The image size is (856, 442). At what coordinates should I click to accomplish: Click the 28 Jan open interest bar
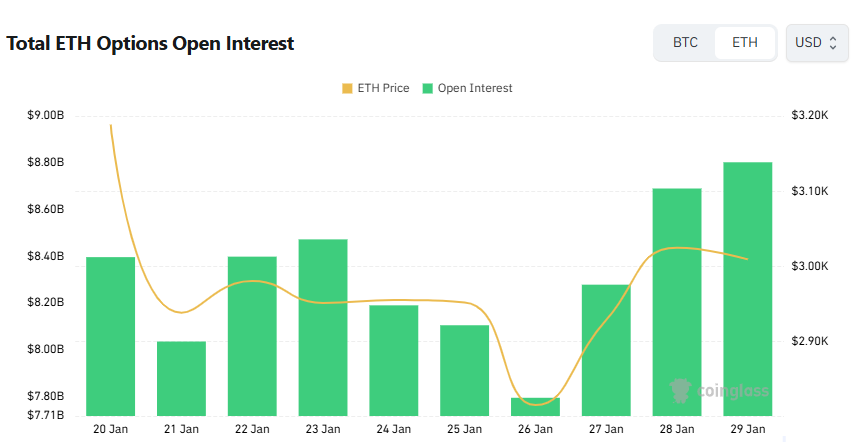pyautogui.click(x=677, y=301)
